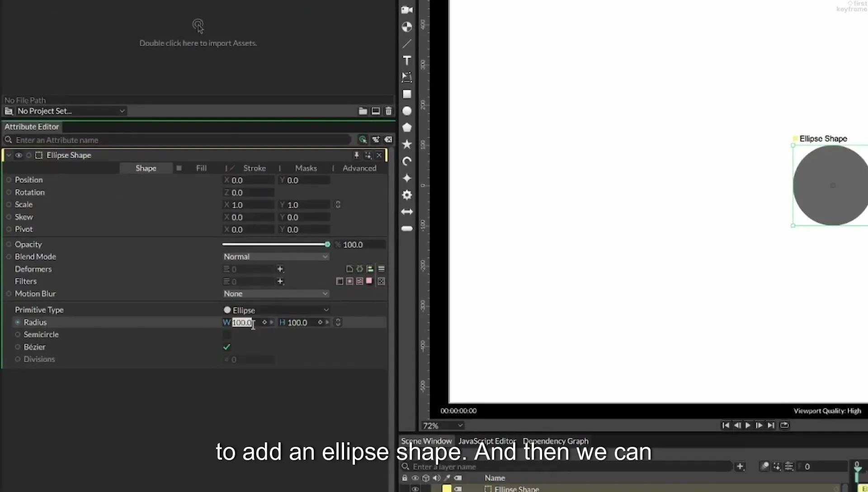Viewport: 868px width, 492px height.
Task: Add a Filter with the plus icon
Action: click(280, 281)
